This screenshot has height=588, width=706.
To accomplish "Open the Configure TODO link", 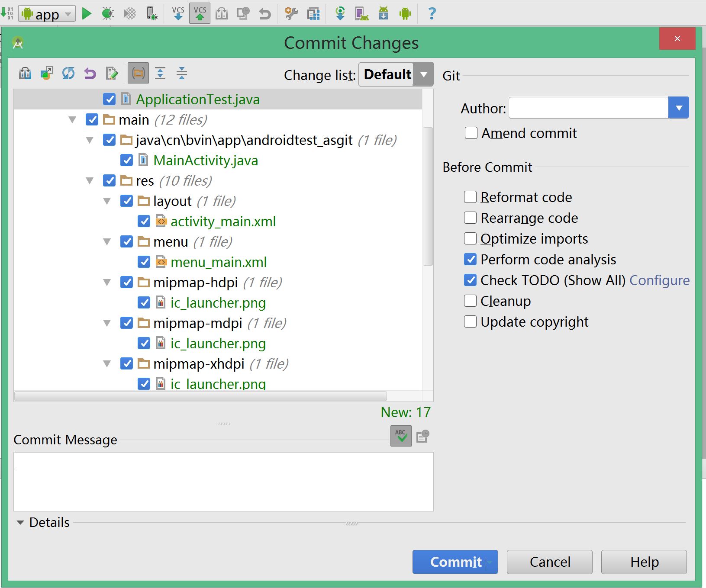I will [x=659, y=280].
